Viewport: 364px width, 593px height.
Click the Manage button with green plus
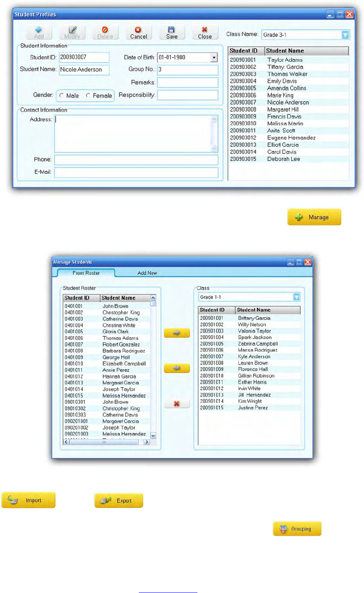(x=314, y=218)
